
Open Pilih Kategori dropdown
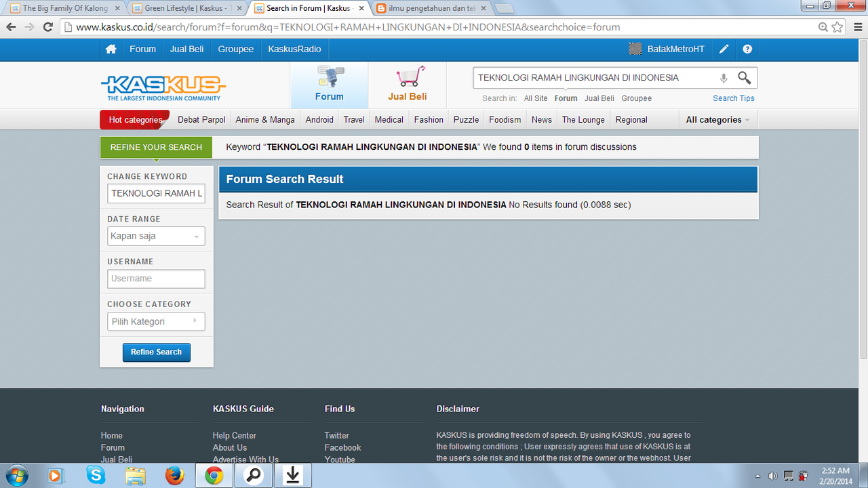[156, 321]
